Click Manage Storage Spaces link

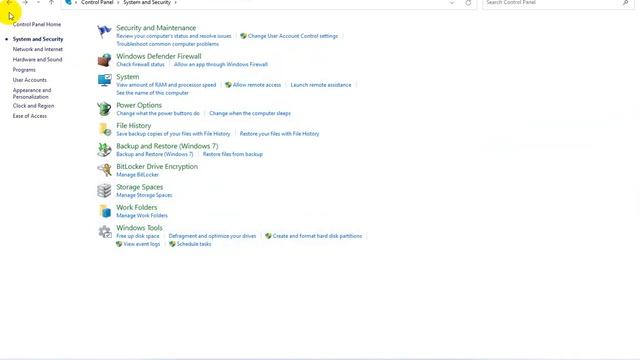click(144, 195)
